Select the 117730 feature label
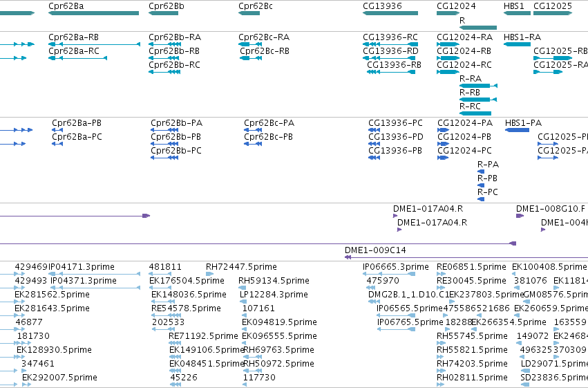The image size is (588, 388). [259, 378]
